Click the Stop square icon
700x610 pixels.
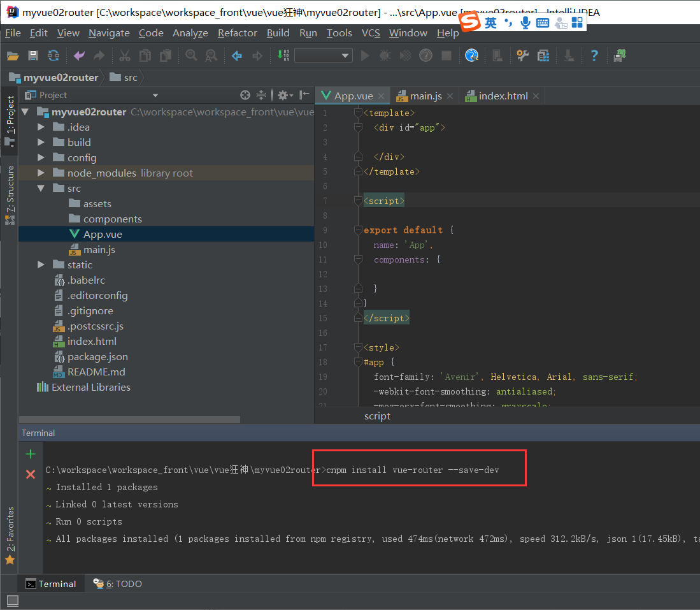[446, 56]
